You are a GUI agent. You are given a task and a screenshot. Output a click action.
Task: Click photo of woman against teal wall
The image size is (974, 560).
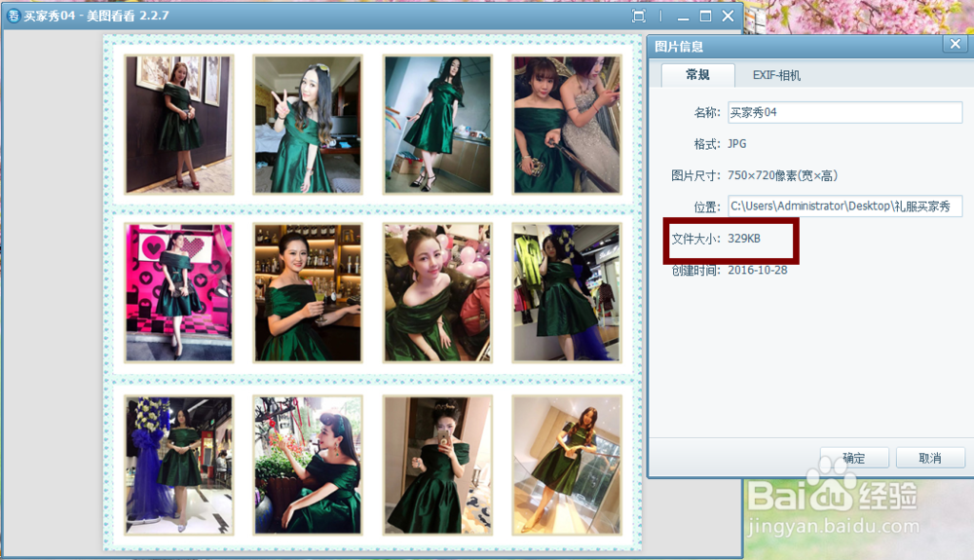point(437,124)
